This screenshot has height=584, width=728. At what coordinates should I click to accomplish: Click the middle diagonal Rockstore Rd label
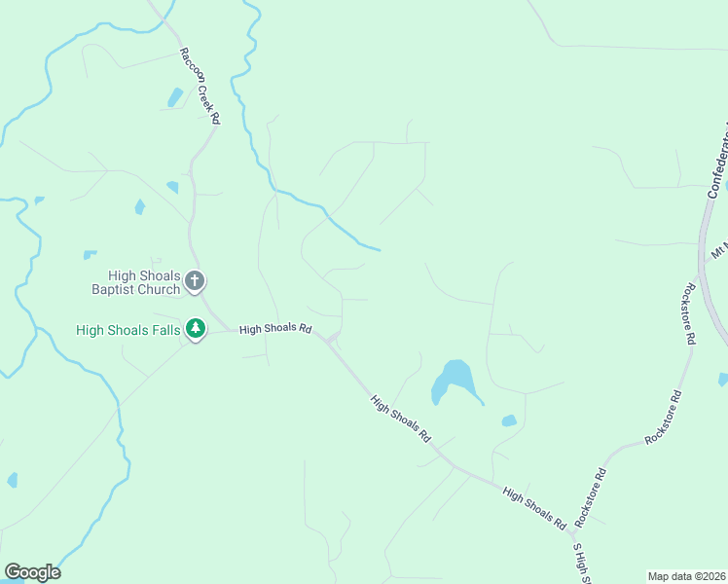(x=664, y=418)
